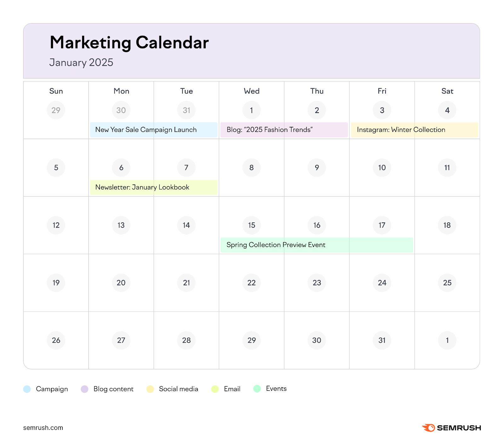Select the date circle for January 22

tap(251, 283)
